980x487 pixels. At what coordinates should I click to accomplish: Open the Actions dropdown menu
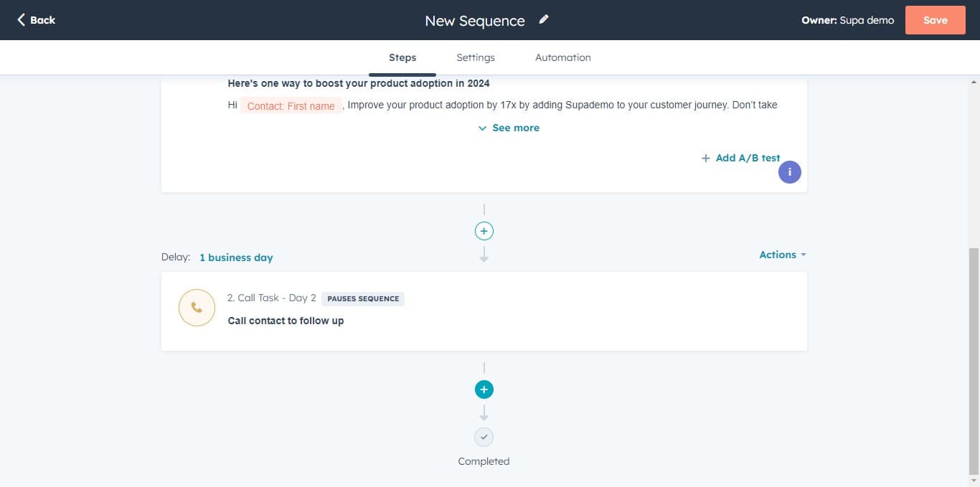pos(783,255)
